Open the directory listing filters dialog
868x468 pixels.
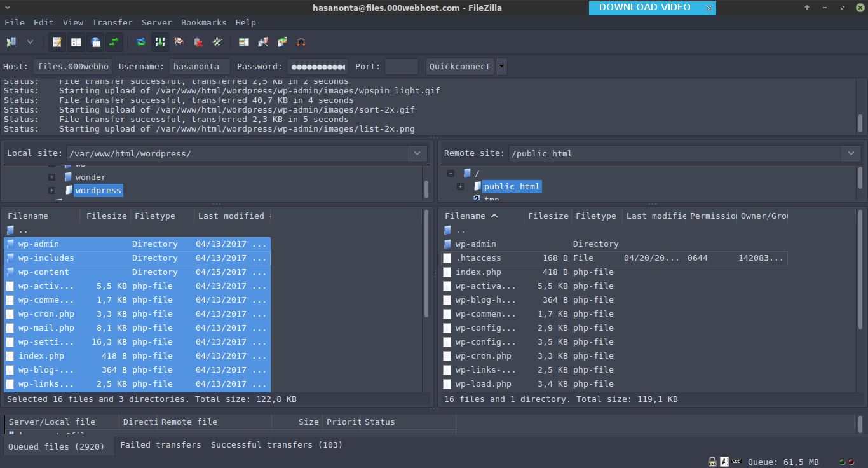click(x=244, y=42)
